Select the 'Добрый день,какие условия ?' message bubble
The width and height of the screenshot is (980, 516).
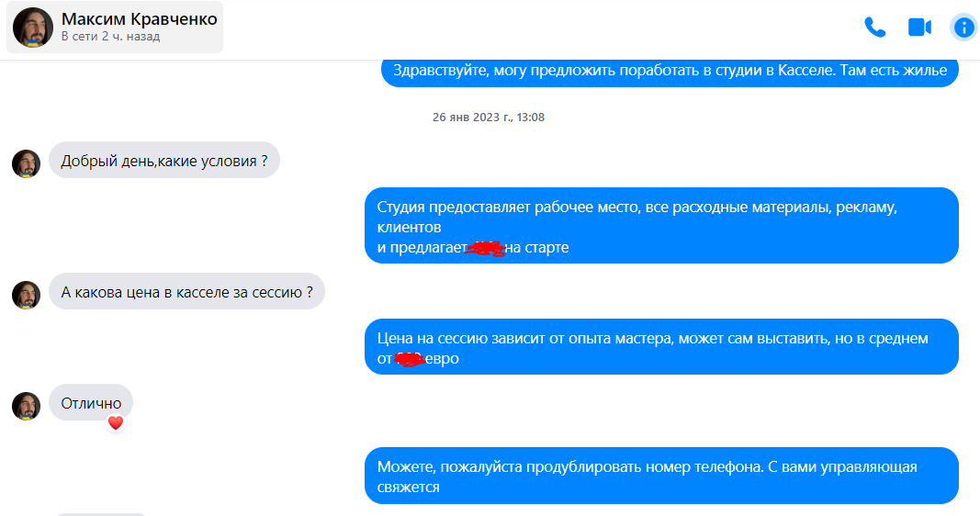click(164, 161)
